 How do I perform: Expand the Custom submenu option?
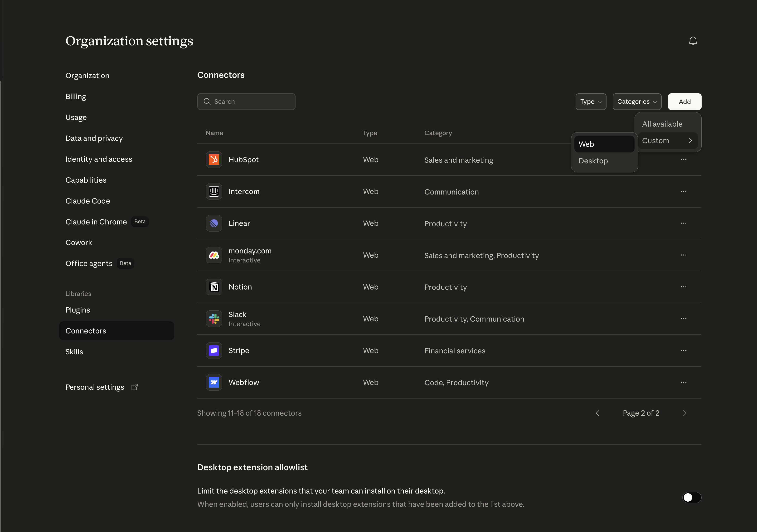click(x=667, y=141)
